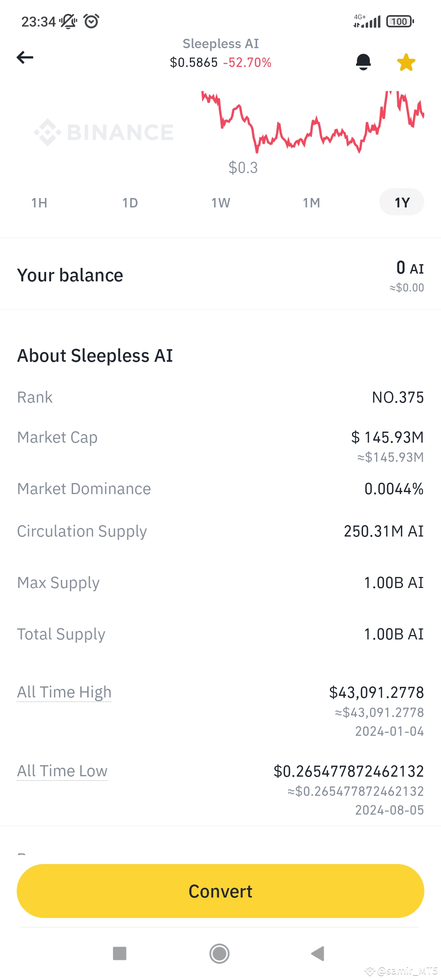Open price alert bell icon
441x980 pixels.
coord(363,62)
